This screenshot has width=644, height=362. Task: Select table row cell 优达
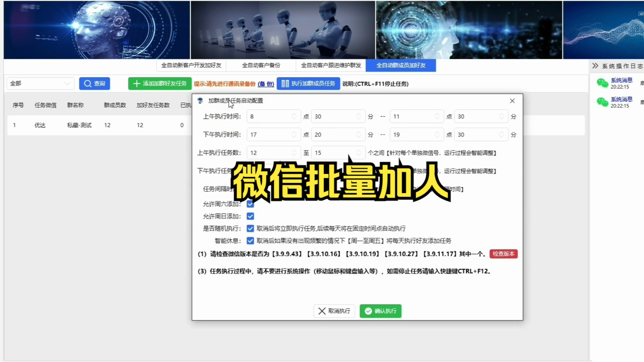click(x=40, y=125)
